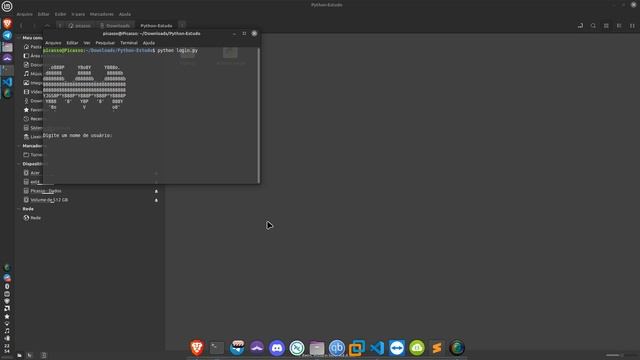640x360 pixels.
Task: Open the Linux Mint menu button
Action: [x=7, y=6]
